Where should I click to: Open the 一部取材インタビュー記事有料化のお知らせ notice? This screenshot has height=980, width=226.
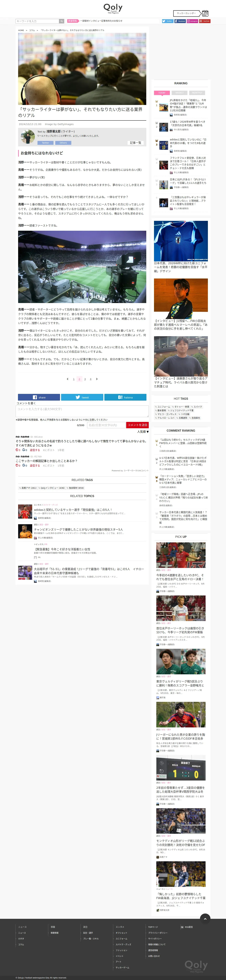(x=101, y=21)
